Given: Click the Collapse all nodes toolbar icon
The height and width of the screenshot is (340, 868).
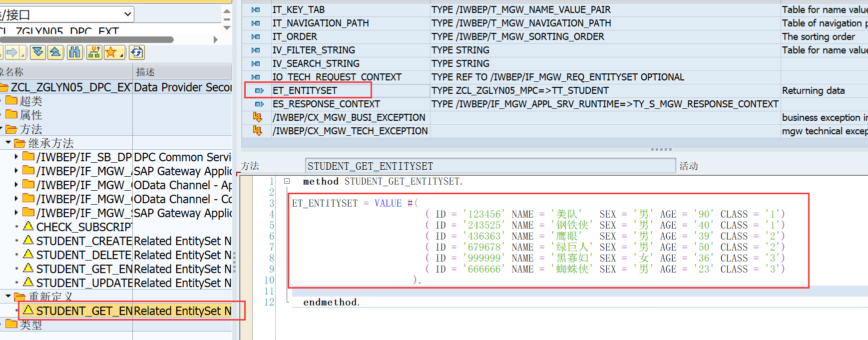Looking at the screenshot, I should point(55,52).
